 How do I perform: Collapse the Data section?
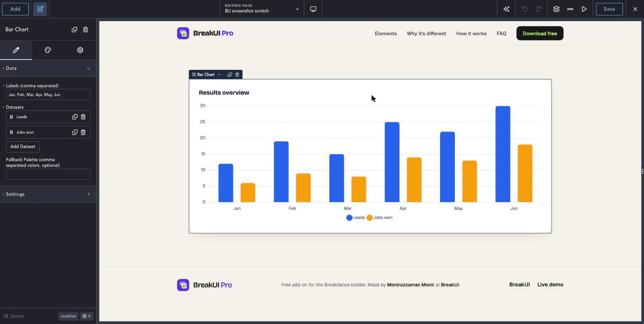(x=48, y=69)
